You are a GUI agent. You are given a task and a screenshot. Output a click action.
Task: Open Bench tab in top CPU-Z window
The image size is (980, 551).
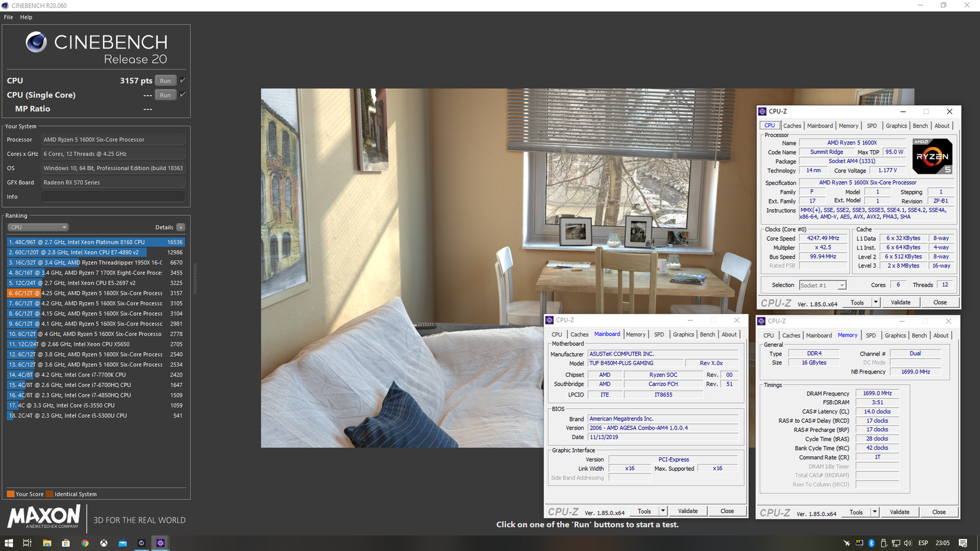920,126
